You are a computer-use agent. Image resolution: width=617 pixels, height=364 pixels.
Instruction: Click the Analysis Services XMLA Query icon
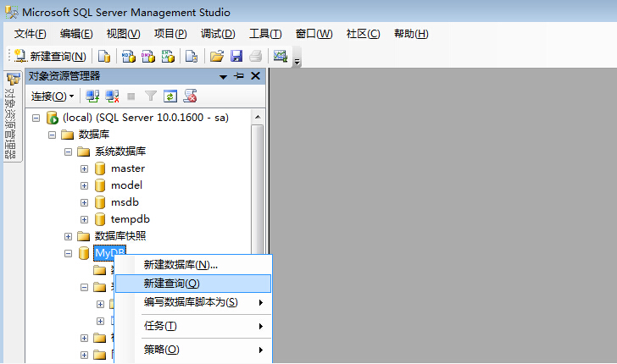pyautogui.click(x=168, y=56)
